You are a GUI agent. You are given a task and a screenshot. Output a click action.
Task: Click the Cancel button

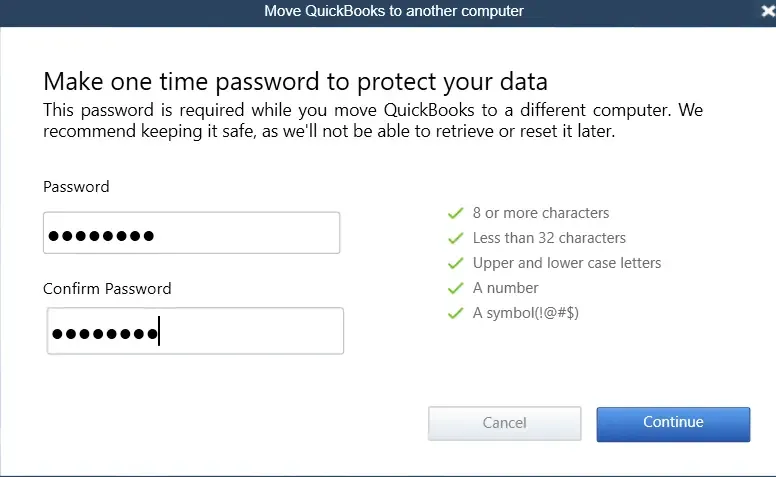tap(504, 423)
